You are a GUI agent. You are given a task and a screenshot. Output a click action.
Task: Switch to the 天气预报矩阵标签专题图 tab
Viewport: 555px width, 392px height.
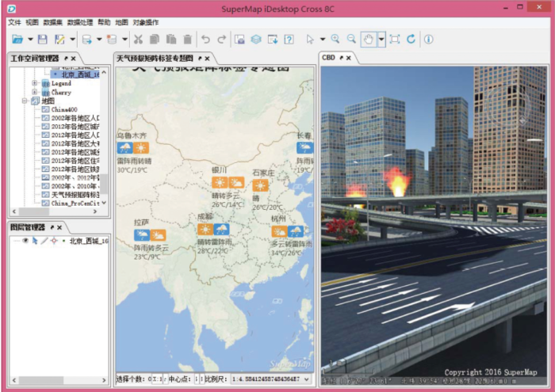click(x=155, y=59)
